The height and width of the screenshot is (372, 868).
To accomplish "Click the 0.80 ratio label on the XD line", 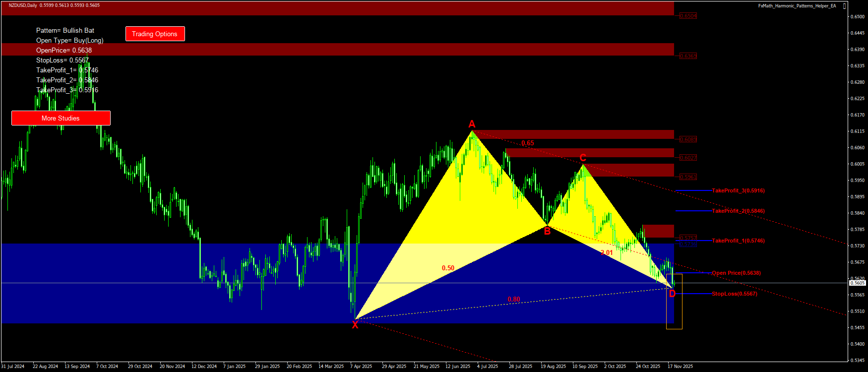I will [514, 299].
